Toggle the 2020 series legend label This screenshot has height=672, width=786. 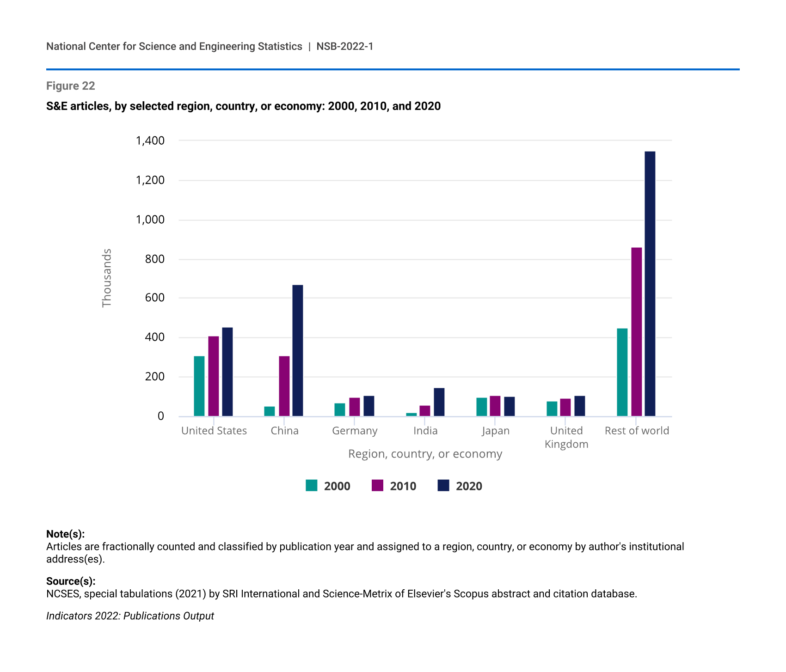tap(469, 486)
